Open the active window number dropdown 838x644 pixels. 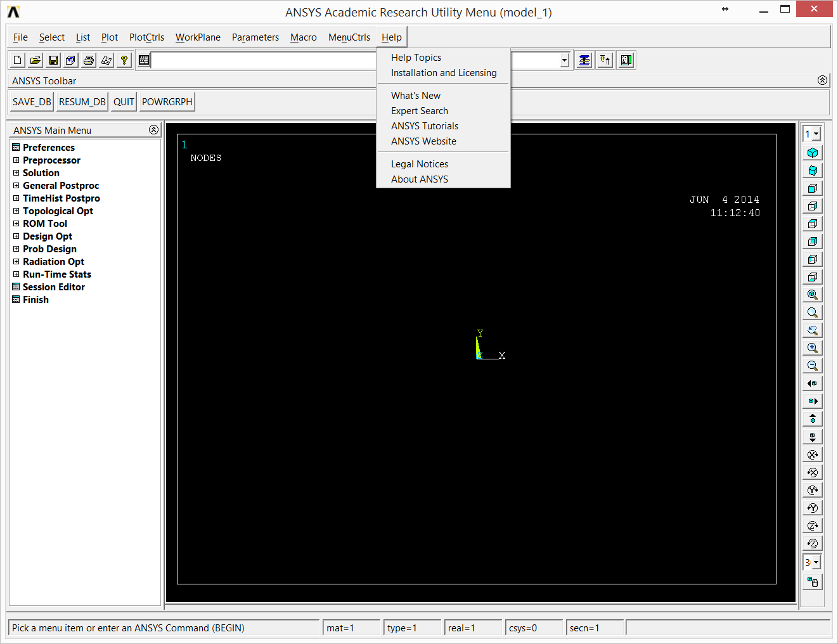[816, 134]
